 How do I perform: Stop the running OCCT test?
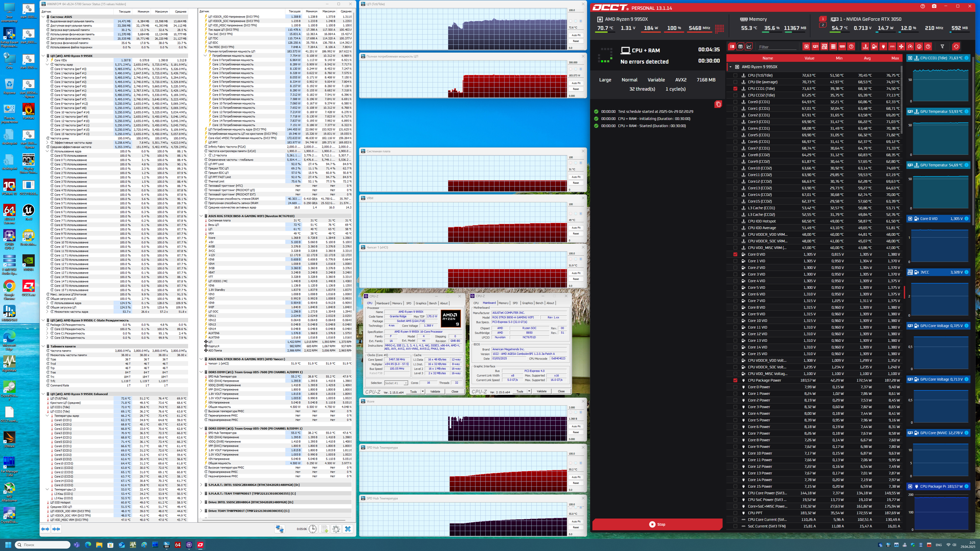tap(657, 524)
